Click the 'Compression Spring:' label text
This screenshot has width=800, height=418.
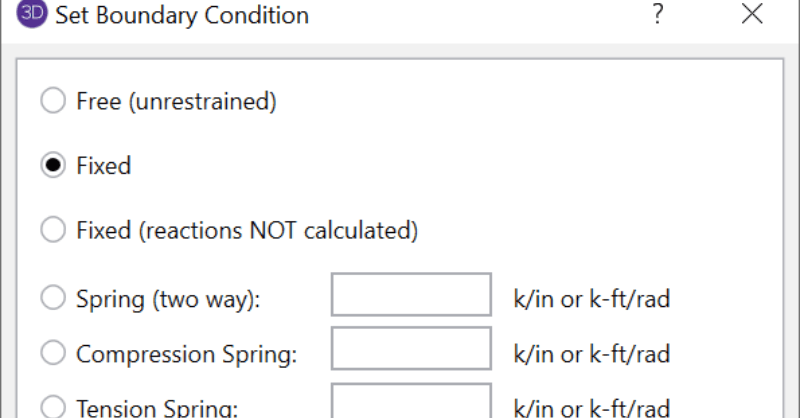187,354
